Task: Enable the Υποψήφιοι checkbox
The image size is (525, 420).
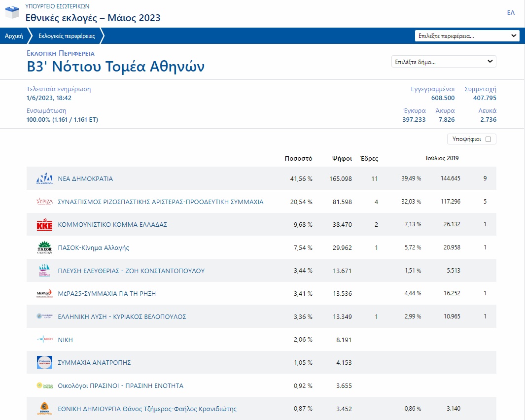Action: tap(488, 140)
